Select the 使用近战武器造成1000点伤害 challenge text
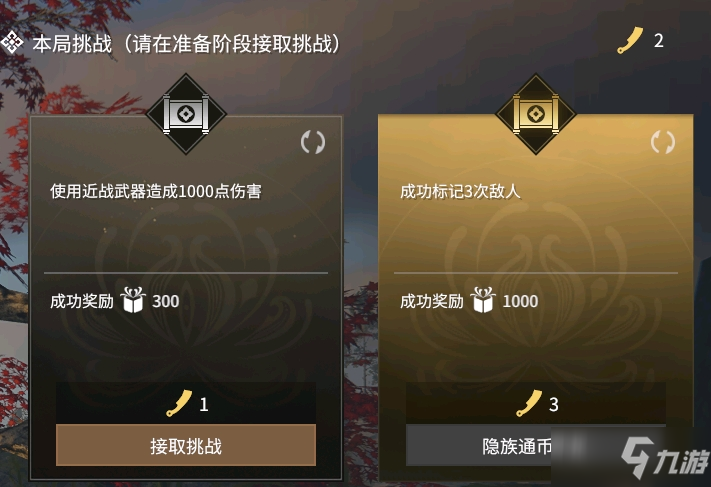Screen dimensions: 711x487 [156, 191]
